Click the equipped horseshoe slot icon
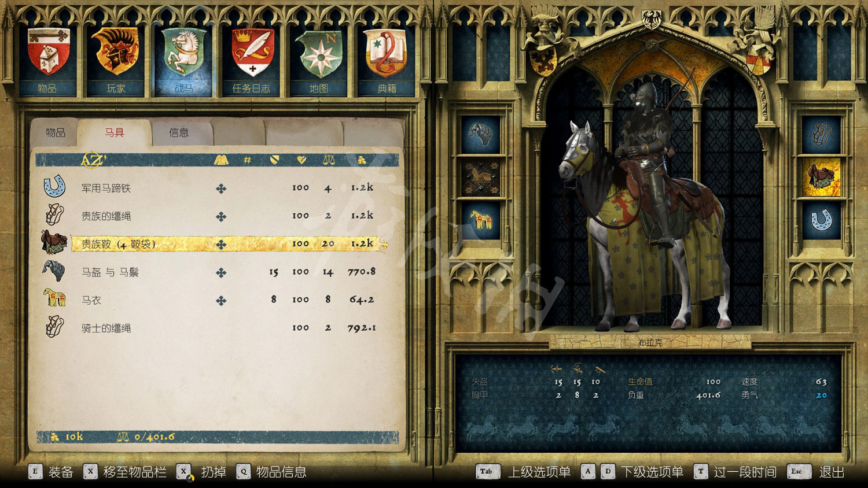Viewport: 868px width, 488px height. coord(821,220)
